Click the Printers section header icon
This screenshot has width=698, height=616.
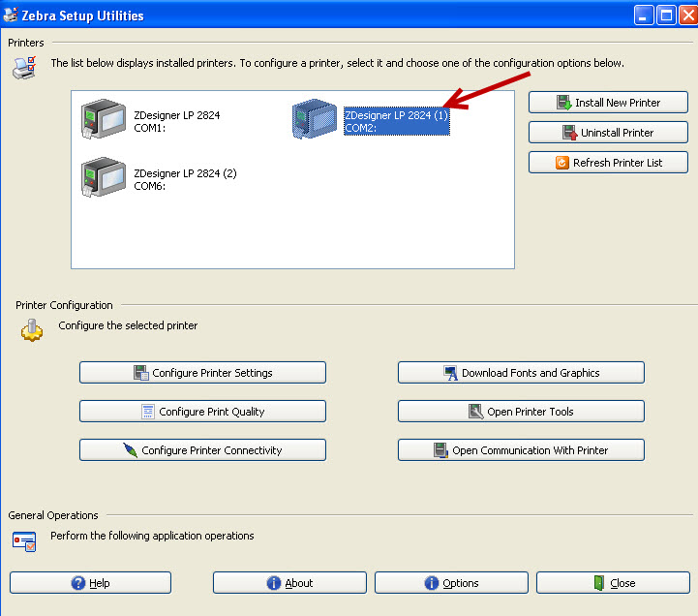coord(24,68)
